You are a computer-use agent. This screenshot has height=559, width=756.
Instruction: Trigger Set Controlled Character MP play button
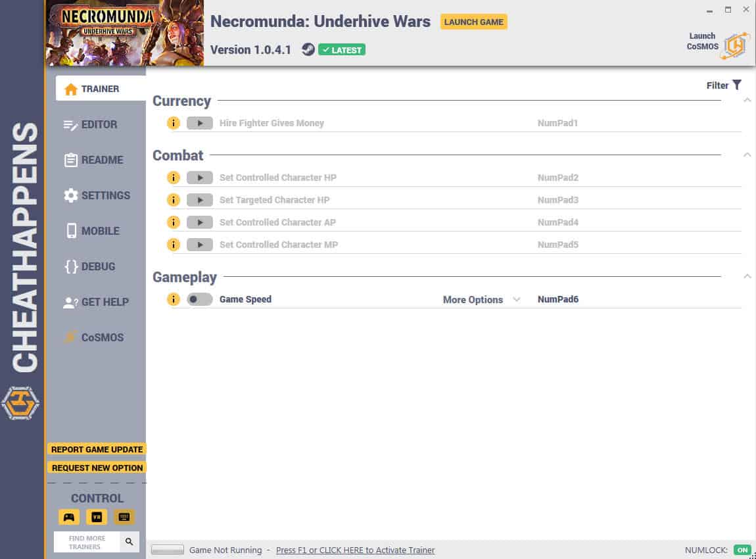[x=200, y=245]
